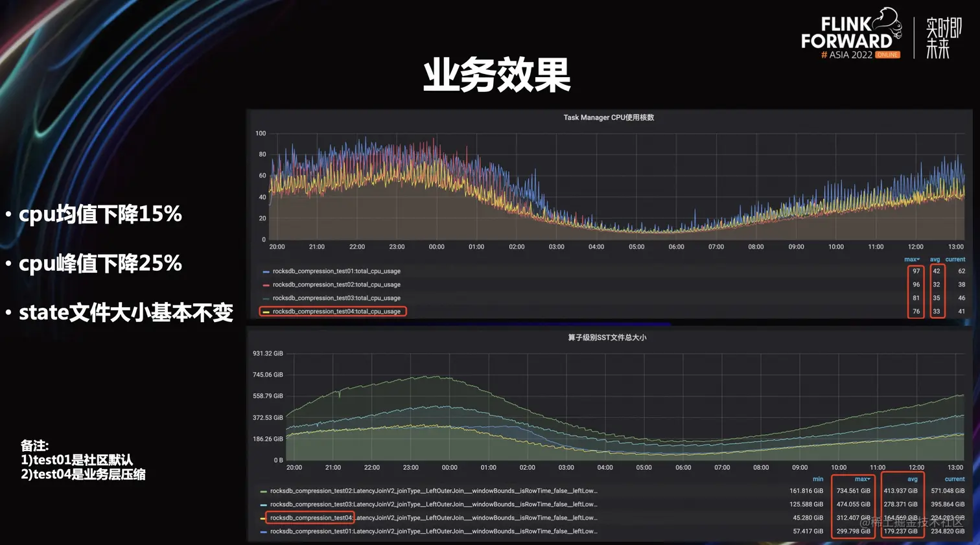Image resolution: width=980 pixels, height=545 pixels.
Task: Click max value 81 for test03 CPU
Action: coord(916,298)
